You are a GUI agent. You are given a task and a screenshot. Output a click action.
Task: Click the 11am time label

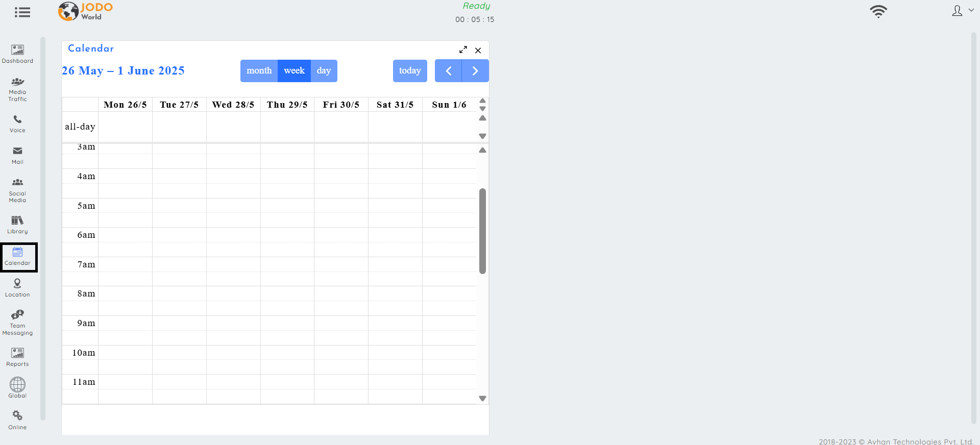(84, 382)
